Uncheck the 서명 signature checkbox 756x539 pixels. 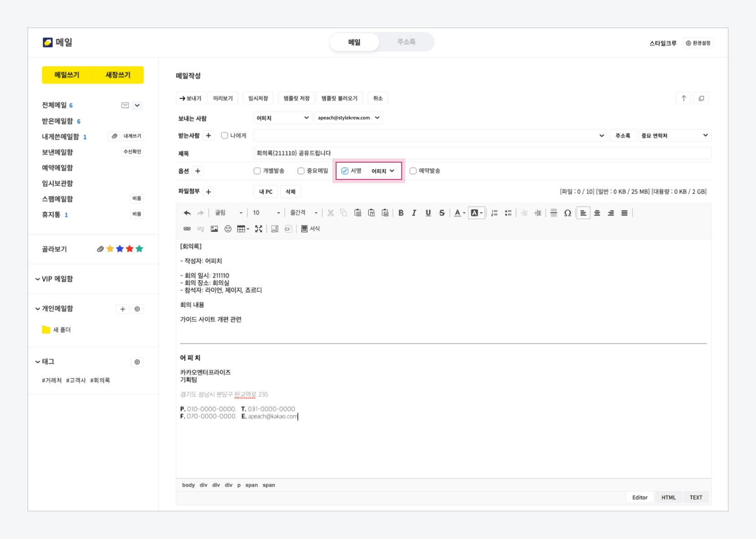coord(345,171)
